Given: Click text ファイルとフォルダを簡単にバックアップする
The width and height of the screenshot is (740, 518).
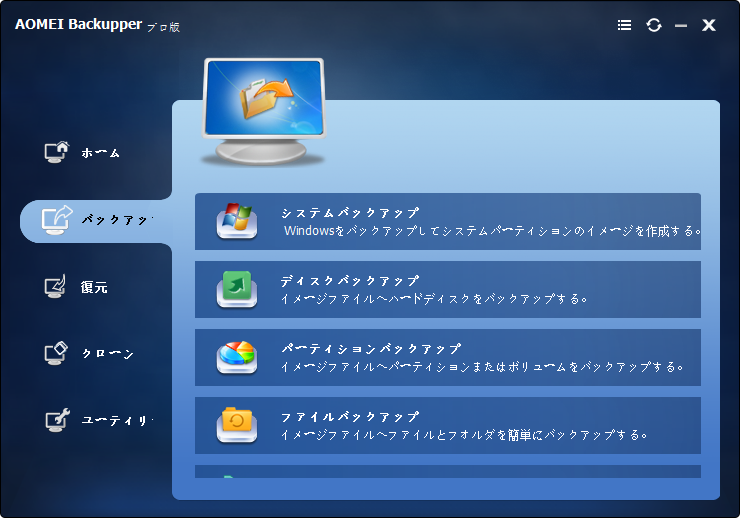Looking at the screenshot, I should (x=464, y=434).
